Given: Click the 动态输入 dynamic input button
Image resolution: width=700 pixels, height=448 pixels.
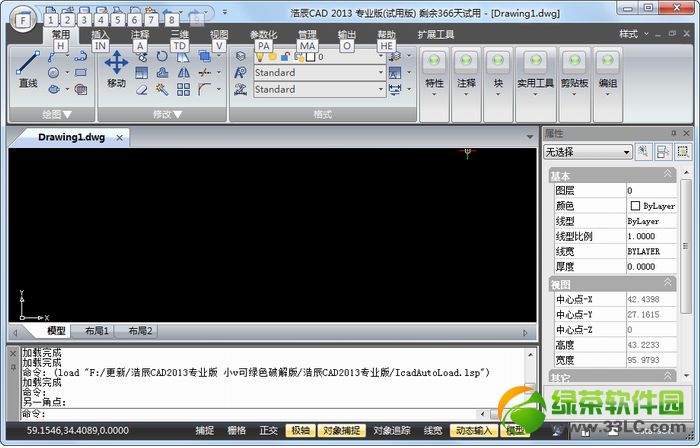Looking at the screenshot, I should (472, 431).
